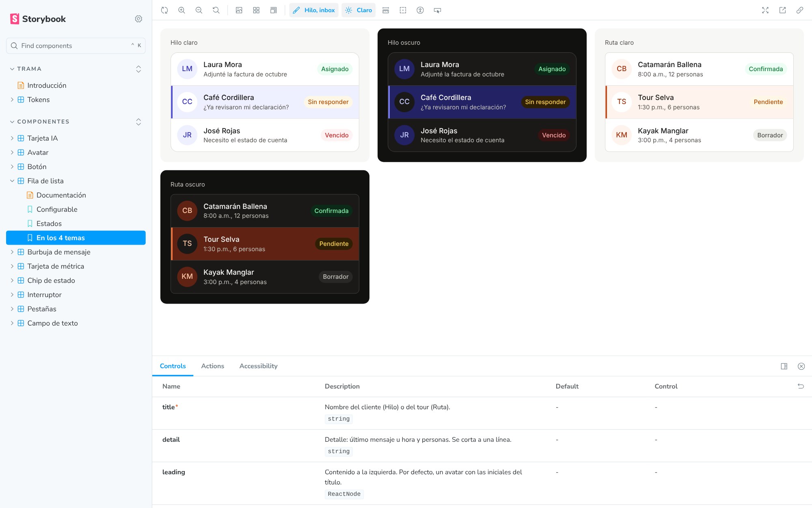Toggle the measure ruler tool

386,10
